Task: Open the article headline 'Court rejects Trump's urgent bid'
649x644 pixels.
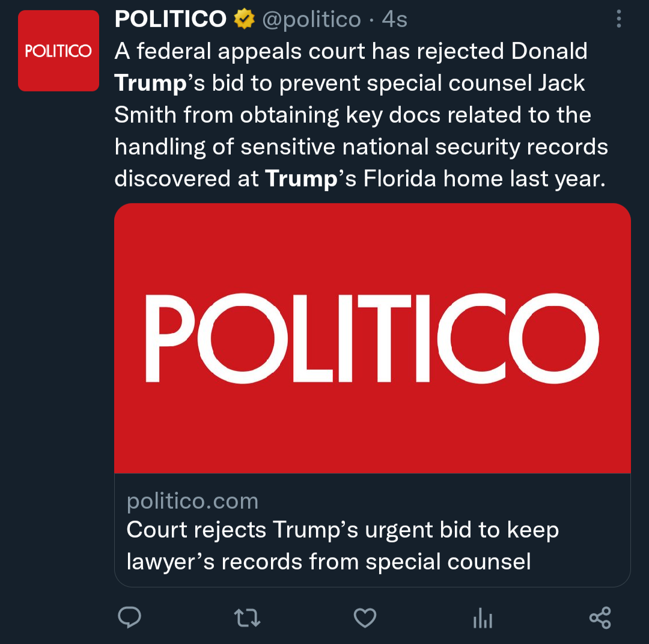Action: click(343, 530)
